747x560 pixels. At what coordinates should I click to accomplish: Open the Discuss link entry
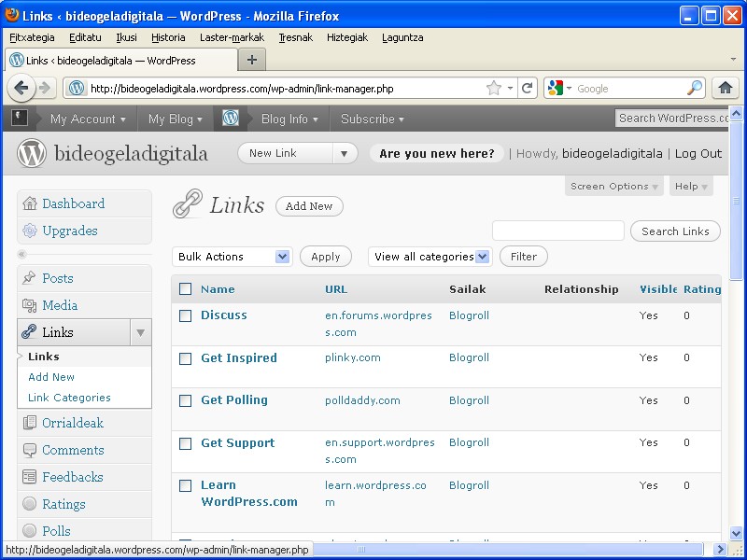pyautogui.click(x=224, y=315)
